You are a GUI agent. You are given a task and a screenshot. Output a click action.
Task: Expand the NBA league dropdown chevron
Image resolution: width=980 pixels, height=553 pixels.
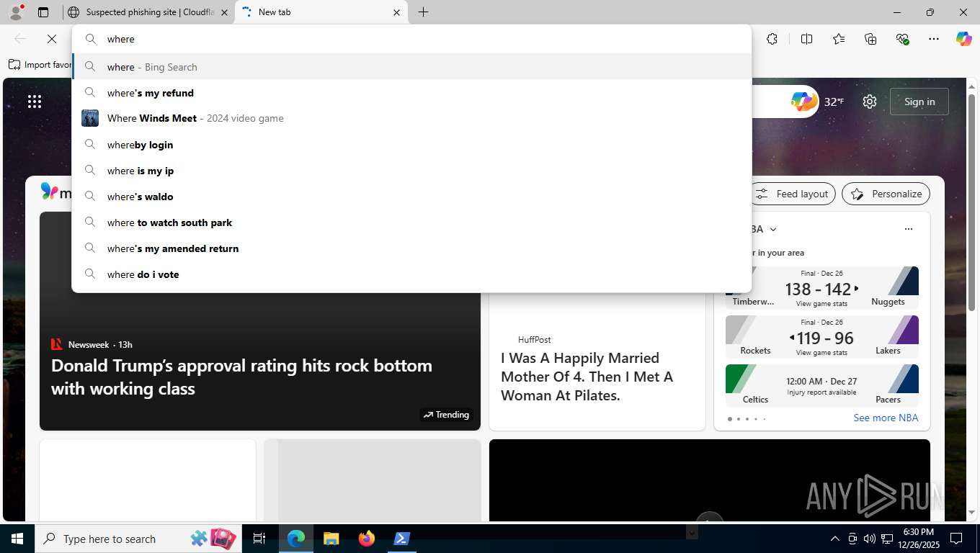pos(773,229)
